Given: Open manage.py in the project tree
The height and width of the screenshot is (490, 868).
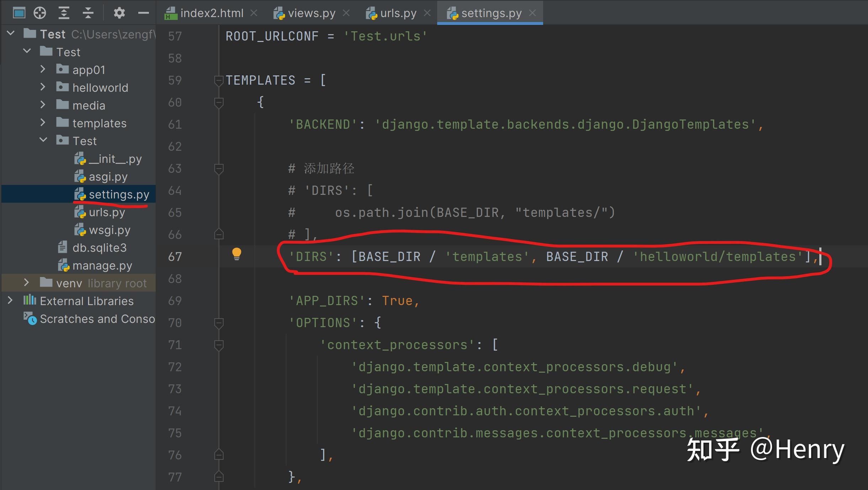Looking at the screenshot, I should pos(95,265).
